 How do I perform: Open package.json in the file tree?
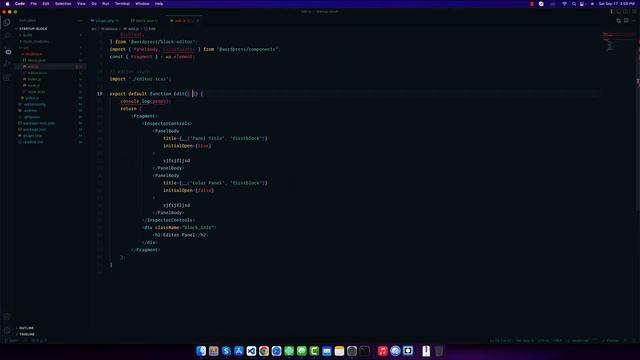(34, 129)
